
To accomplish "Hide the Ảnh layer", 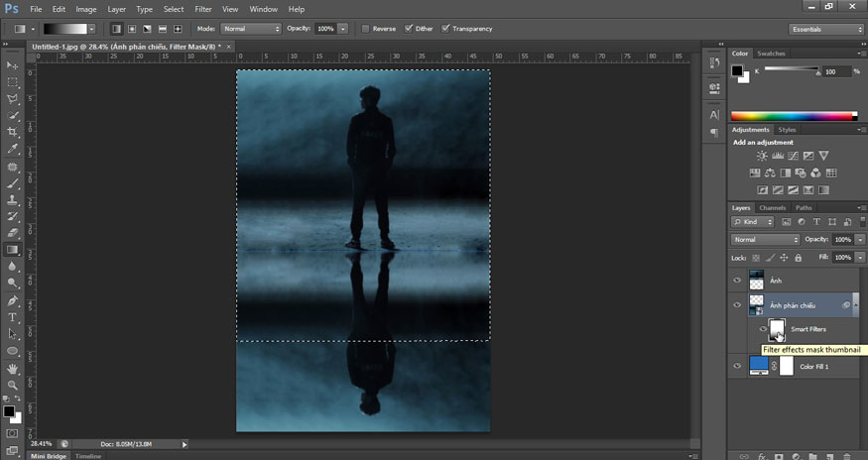I will pos(737,281).
